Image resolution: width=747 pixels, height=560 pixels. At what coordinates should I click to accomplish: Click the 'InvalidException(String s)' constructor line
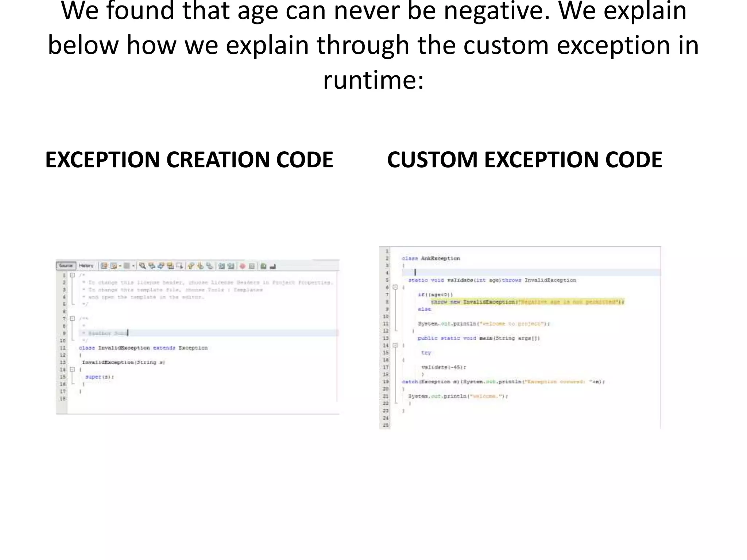click(124, 362)
